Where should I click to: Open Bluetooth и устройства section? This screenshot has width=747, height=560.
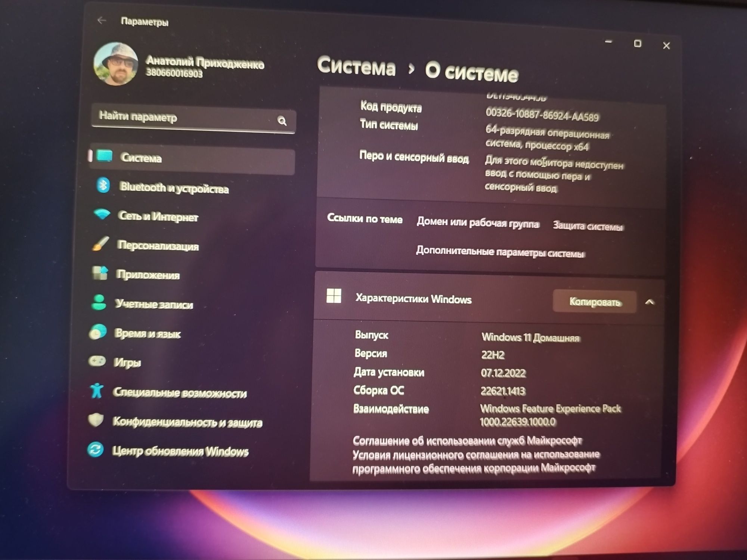click(174, 188)
